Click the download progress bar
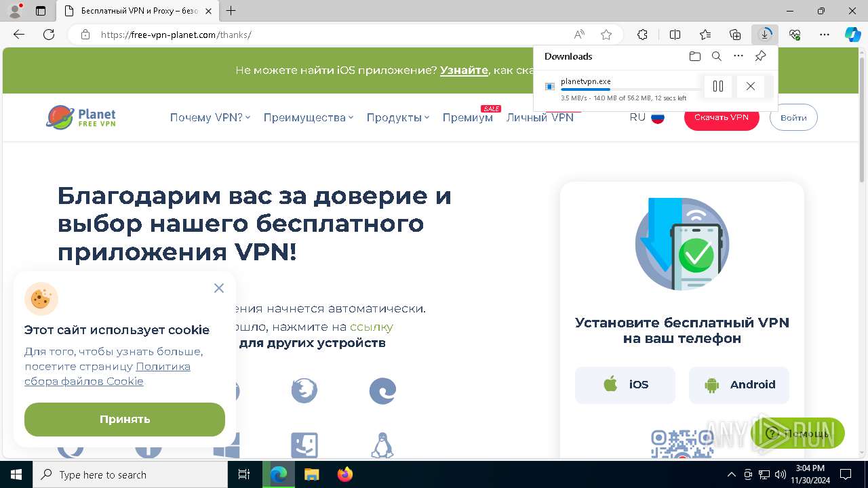This screenshot has width=868, height=488. click(631, 89)
